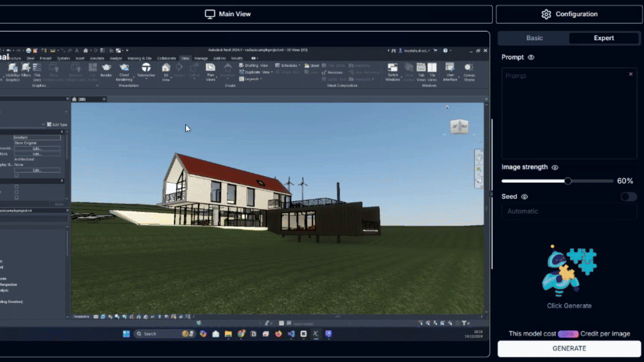Switch to the Basic configuration tab
Image resolution: width=644 pixels, height=362 pixels.
pos(534,38)
